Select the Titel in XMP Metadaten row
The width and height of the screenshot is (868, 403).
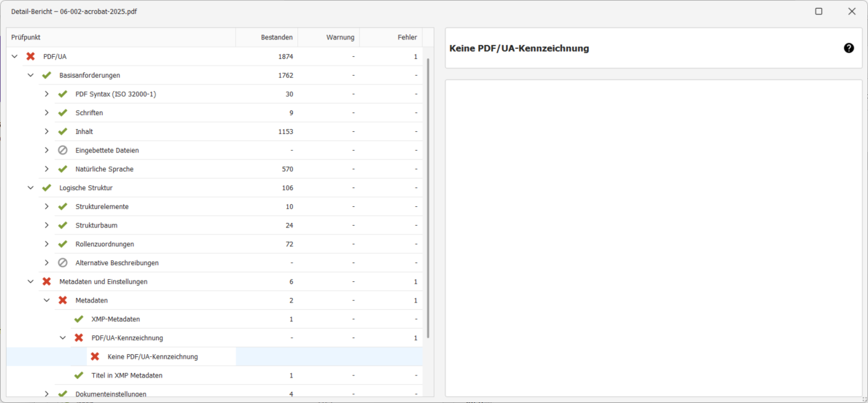(x=127, y=376)
